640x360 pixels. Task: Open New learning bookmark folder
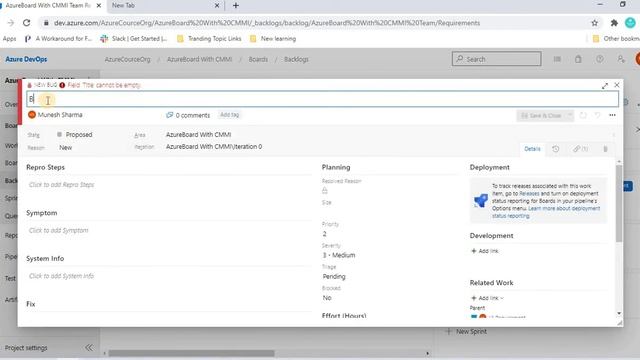click(273, 39)
